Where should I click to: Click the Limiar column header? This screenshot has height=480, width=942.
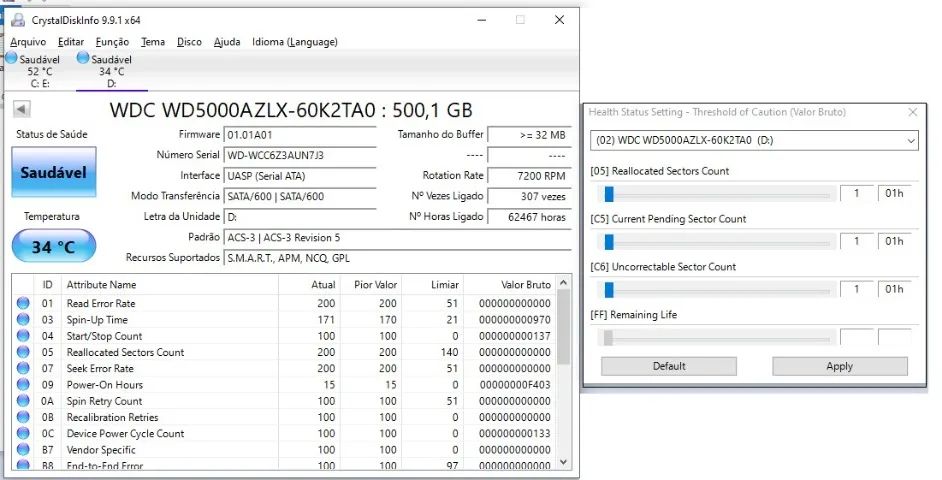[x=431, y=285]
